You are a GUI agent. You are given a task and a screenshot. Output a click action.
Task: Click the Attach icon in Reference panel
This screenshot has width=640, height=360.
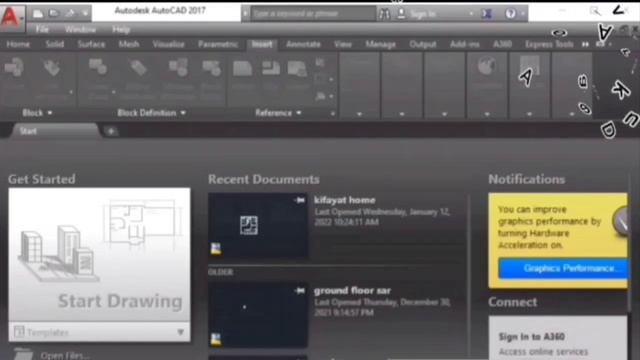242,69
